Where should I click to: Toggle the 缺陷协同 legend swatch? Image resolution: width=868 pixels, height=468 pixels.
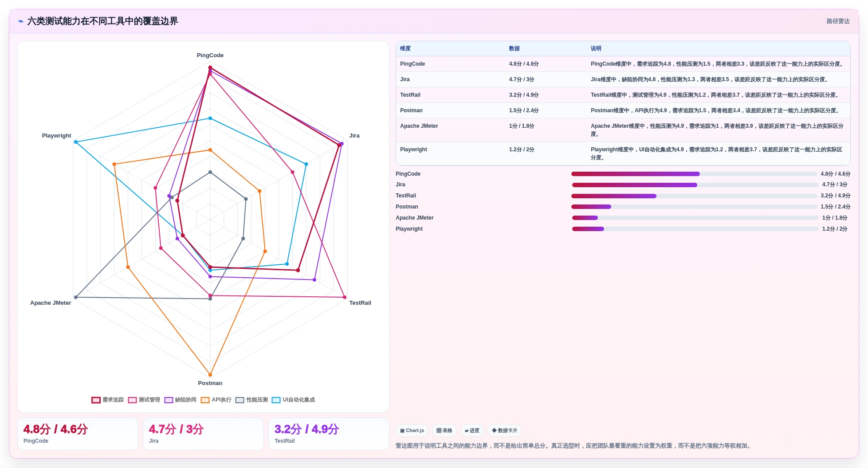(x=169, y=400)
